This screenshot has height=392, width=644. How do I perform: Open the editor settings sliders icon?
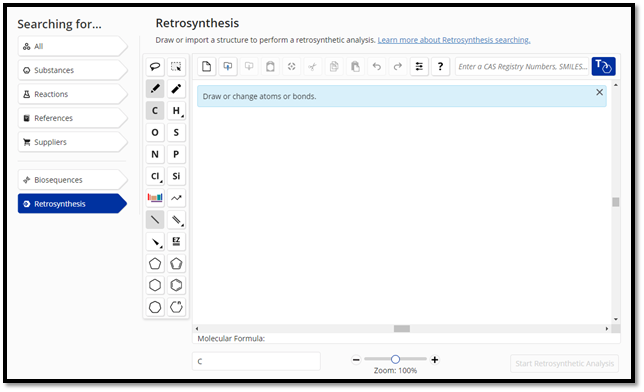[x=419, y=67]
